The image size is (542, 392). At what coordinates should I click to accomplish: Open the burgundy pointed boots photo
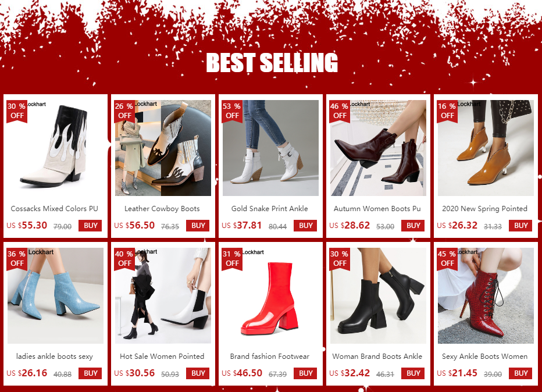(x=378, y=148)
